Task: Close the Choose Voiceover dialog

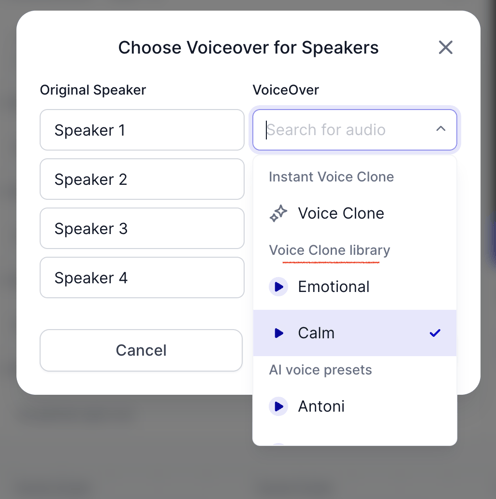Action: pos(446,47)
